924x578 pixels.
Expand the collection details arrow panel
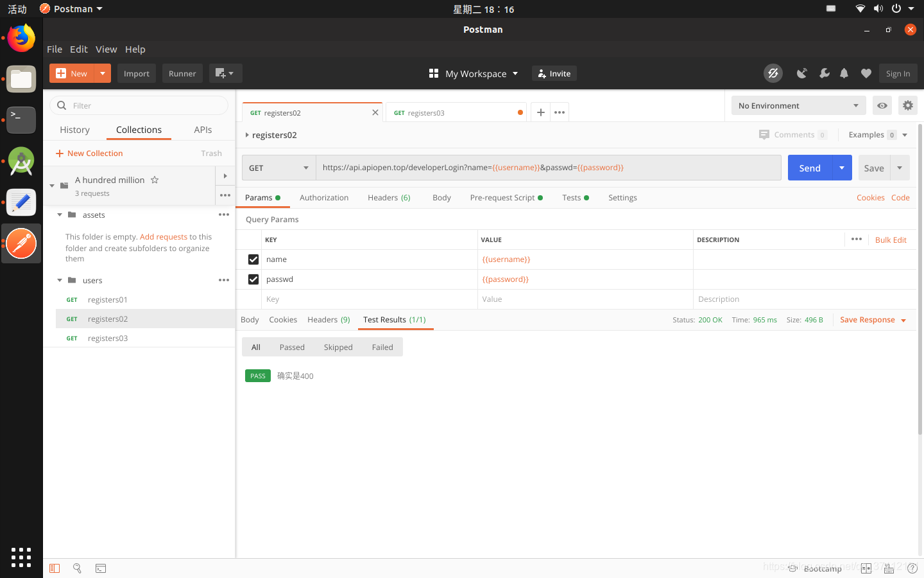[x=225, y=175]
